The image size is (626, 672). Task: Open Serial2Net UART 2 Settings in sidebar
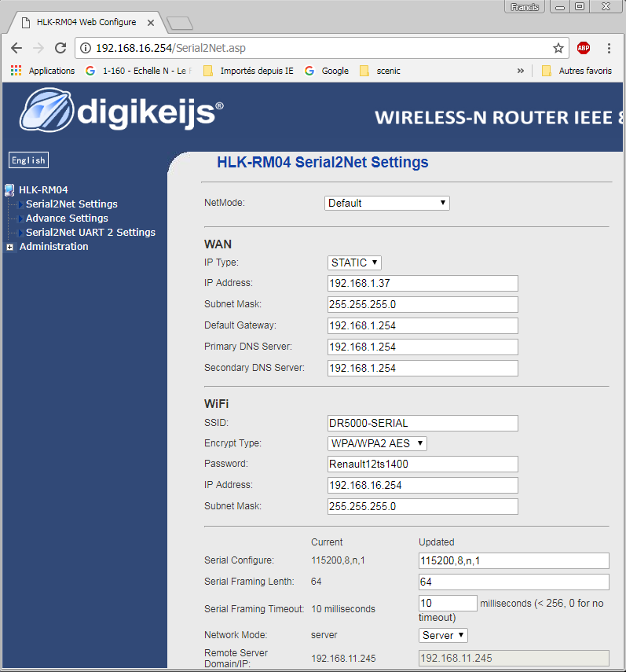[90, 233]
